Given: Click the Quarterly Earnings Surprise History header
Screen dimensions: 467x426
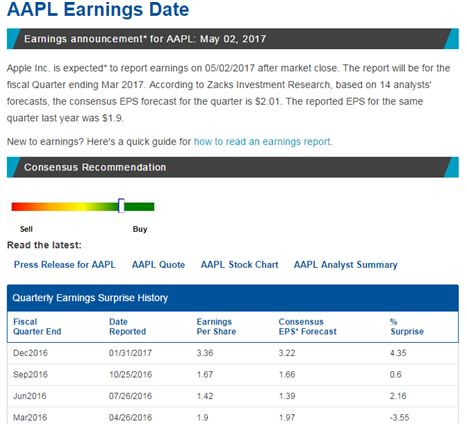Looking at the screenshot, I should (233, 298).
